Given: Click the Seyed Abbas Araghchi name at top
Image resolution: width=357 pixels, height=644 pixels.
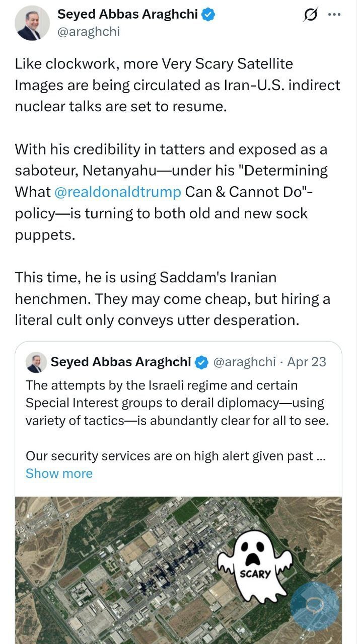Looking at the screenshot, I should tap(127, 15).
